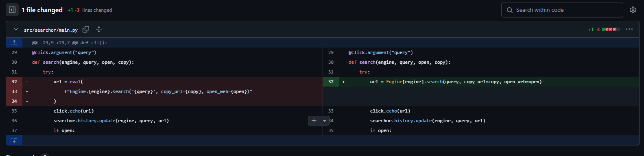Click the hunk header '@@ -29,9 +29,7 @@ def cli():'

click(x=70, y=43)
